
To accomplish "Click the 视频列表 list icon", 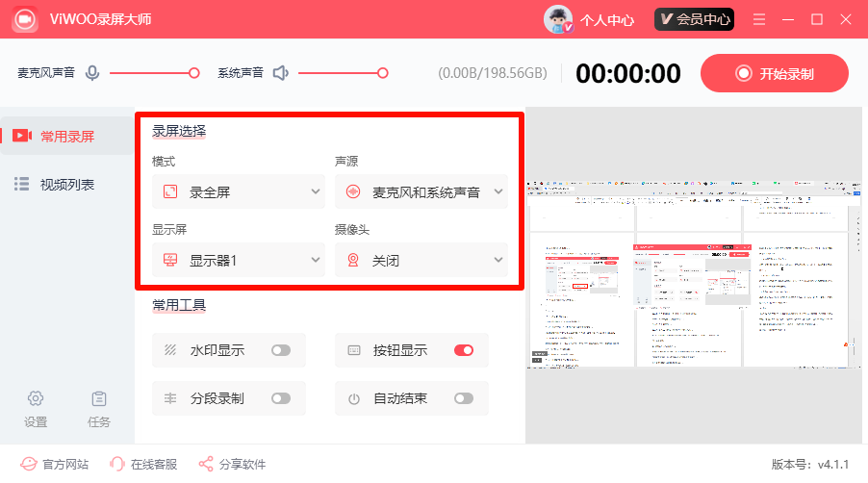I will click(21, 184).
